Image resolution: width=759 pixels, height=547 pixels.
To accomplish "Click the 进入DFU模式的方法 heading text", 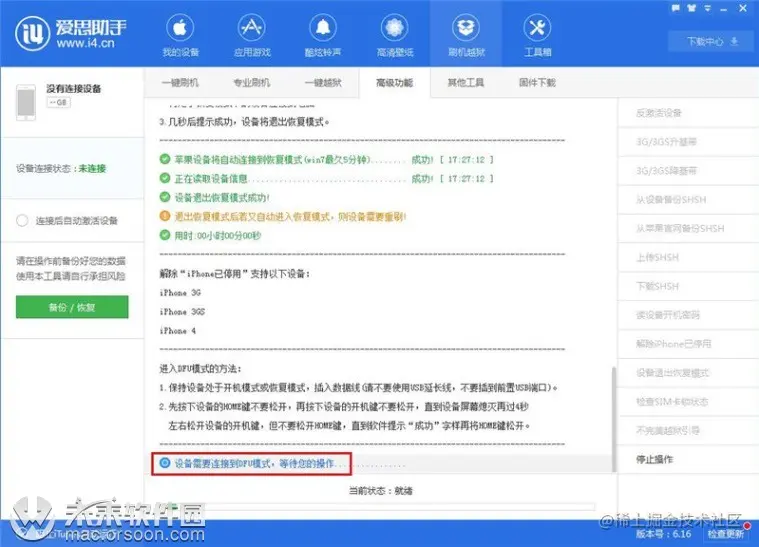I will click(x=200, y=369).
